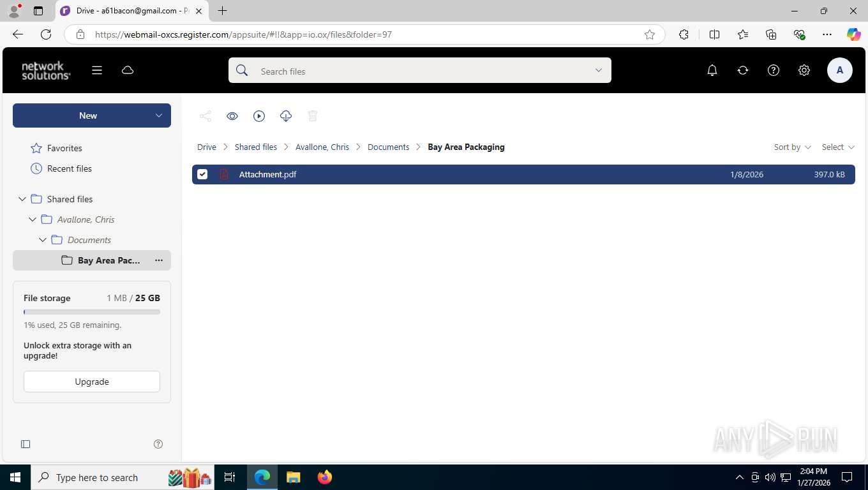Open new browser tab plus button
The image size is (868, 490).
[x=222, y=11]
